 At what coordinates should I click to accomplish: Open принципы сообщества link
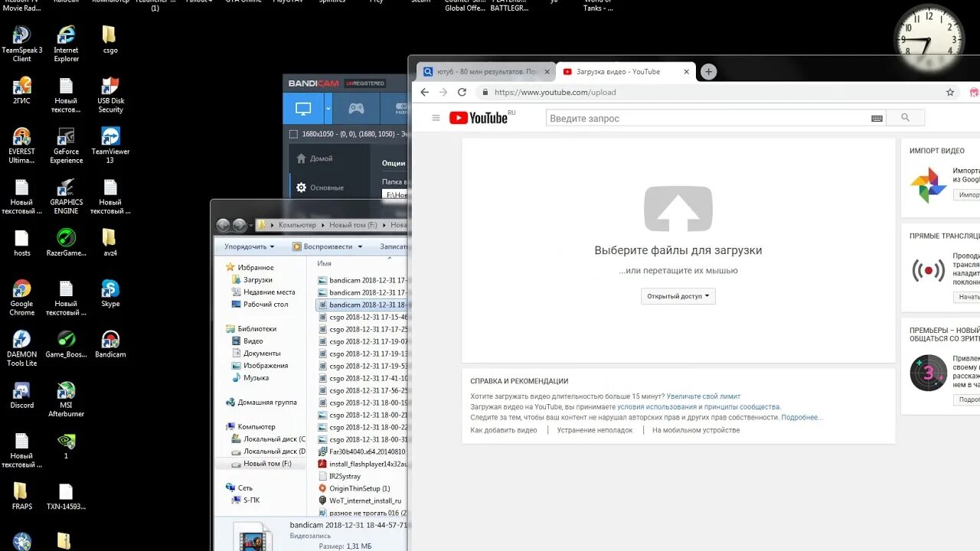[x=742, y=407]
